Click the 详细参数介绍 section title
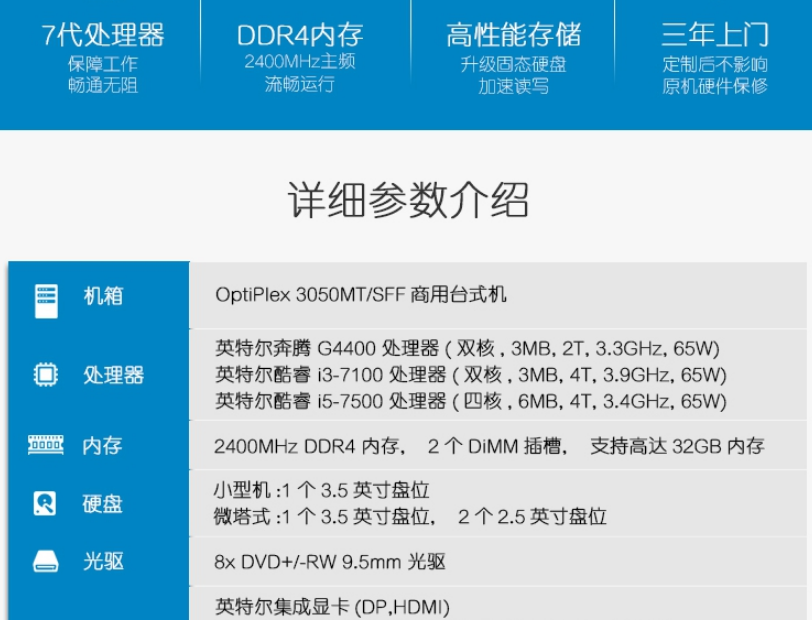Screen dimensions: 812x620 [408, 199]
